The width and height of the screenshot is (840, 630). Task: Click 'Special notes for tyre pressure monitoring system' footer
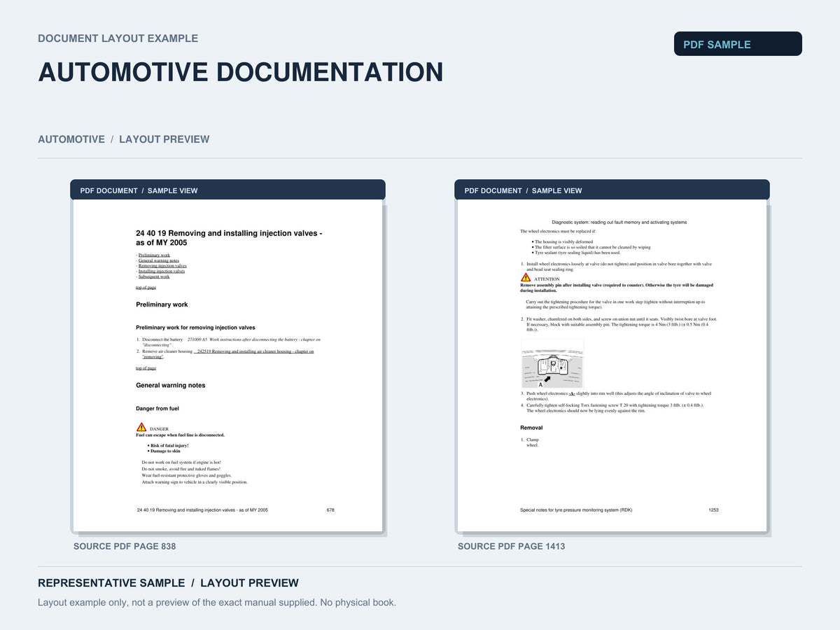click(x=576, y=510)
